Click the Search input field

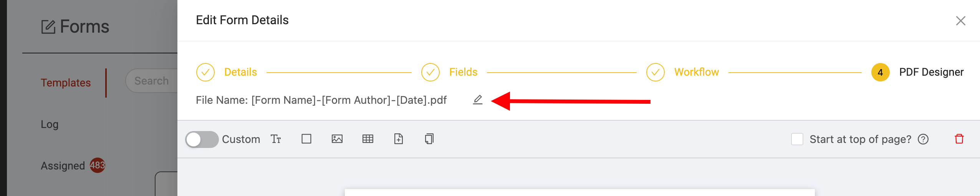point(152,81)
